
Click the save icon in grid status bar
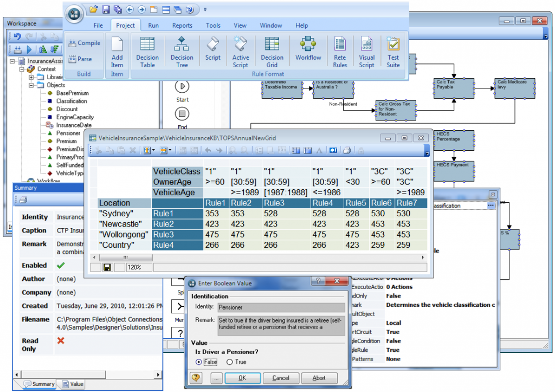point(107,267)
